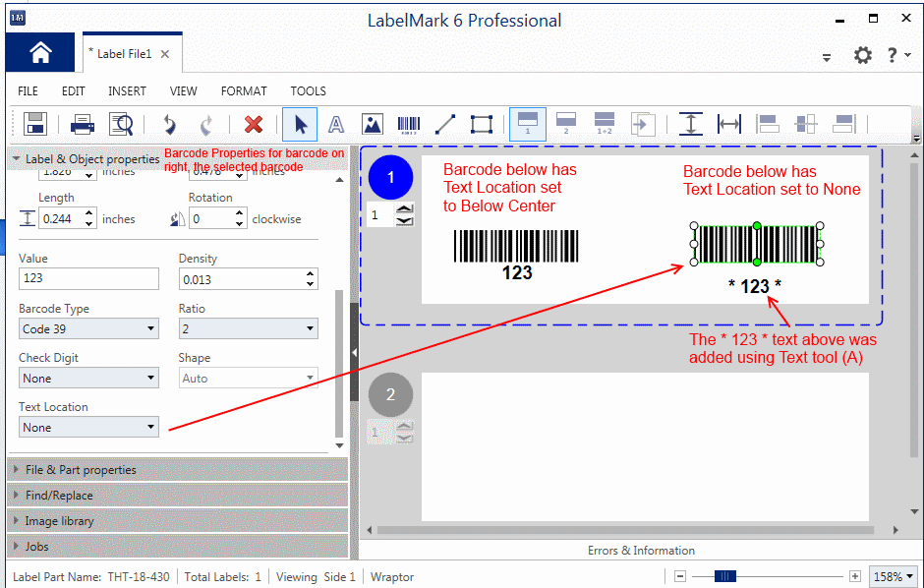The image size is (924, 588).
Task: Open the EDIT menu
Action: click(x=73, y=90)
